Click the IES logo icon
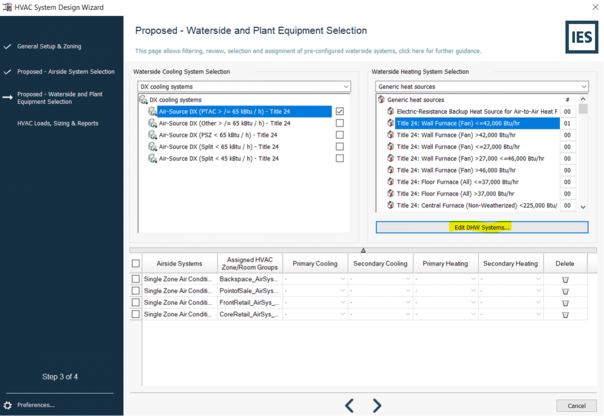604x416 pixels. pyautogui.click(x=581, y=36)
